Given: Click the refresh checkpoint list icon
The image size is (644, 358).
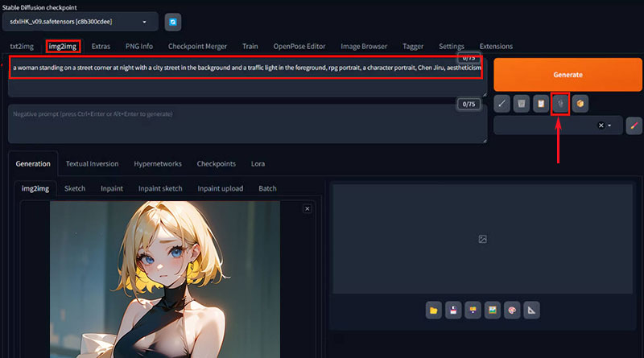Looking at the screenshot, I should pos(173,23).
